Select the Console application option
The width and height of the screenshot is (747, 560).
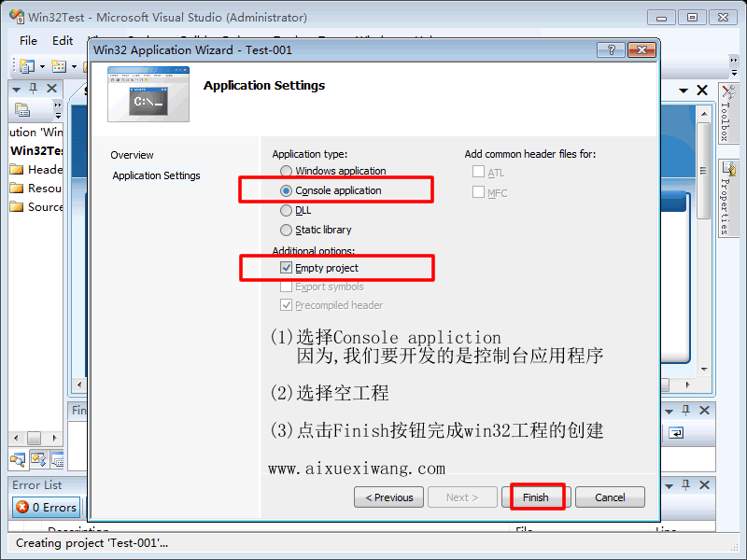tap(287, 191)
